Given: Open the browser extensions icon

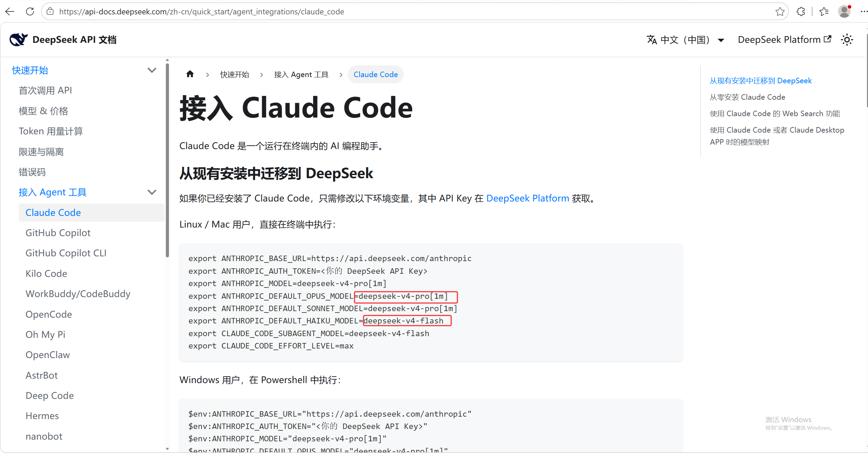Looking at the screenshot, I should pyautogui.click(x=801, y=12).
